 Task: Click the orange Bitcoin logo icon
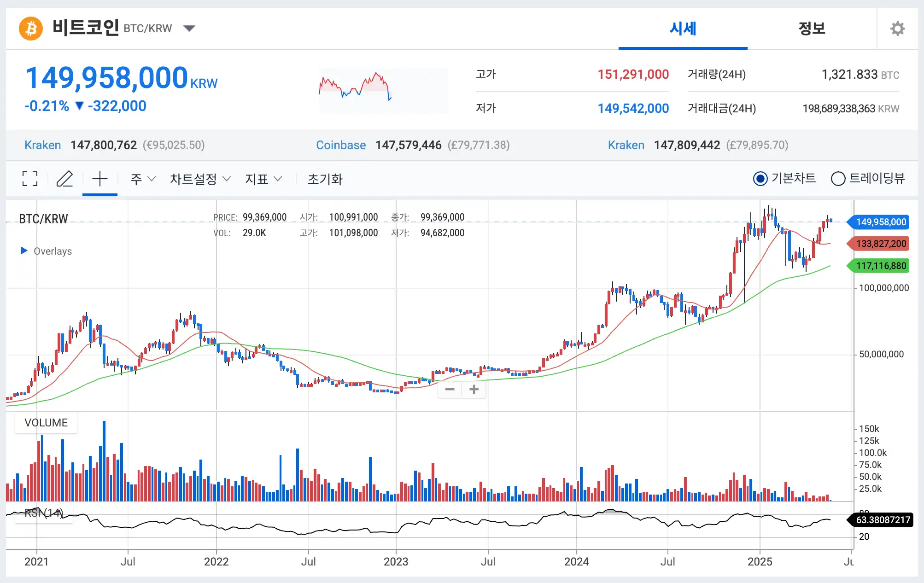pos(31,29)
